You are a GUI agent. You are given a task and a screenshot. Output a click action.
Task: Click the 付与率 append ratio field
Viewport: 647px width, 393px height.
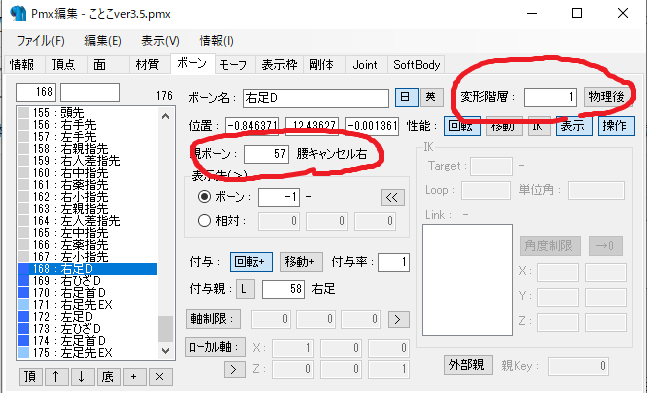pyautogui.click(x=394, y=262)
